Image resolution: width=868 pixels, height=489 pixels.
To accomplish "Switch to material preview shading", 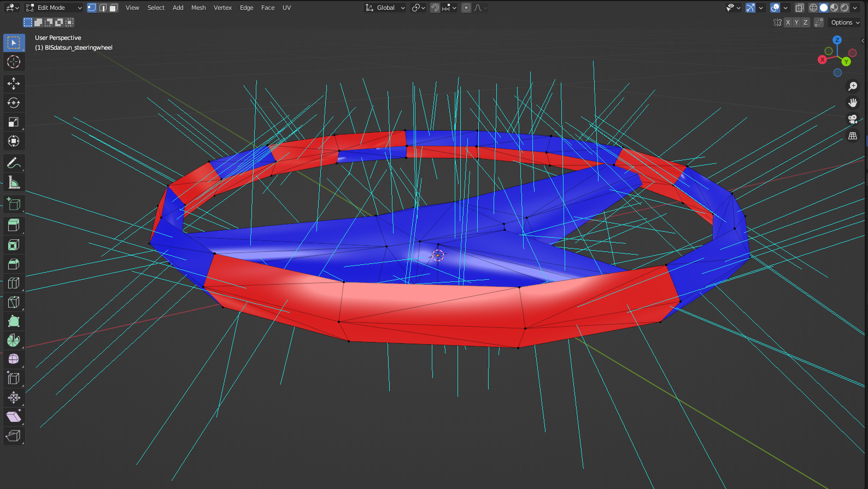I will pos(834,8).
